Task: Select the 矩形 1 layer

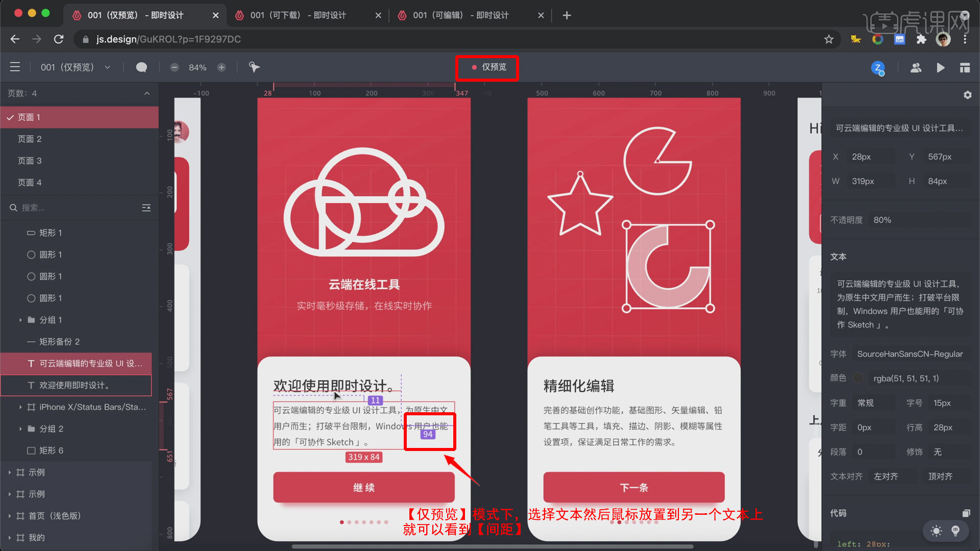Action: click(x=77, y=233)
